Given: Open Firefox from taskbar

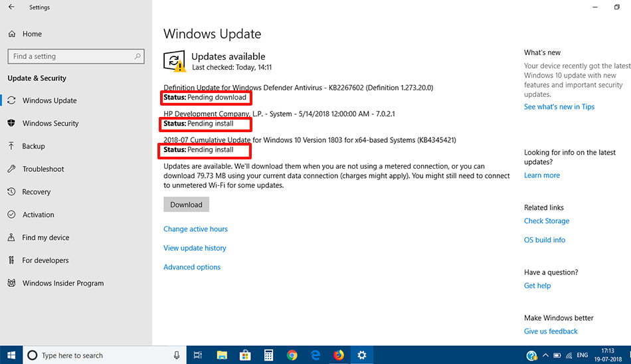Looking at the screenshot, I should coord(339,355).
